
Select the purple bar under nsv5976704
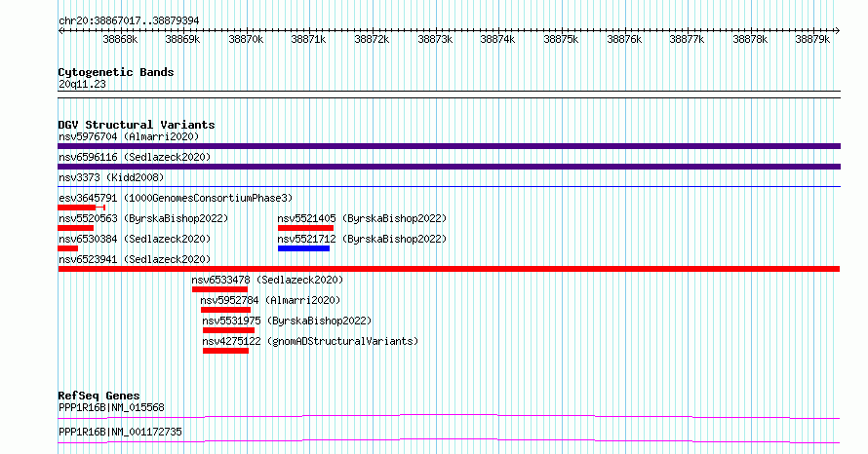[x=449, y=146]
